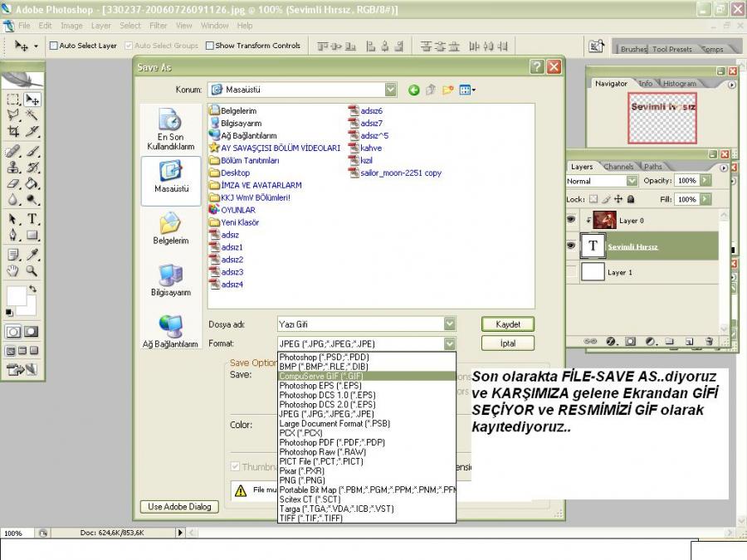Choose CompuServe GIF format option
The image size is (747, 560).
pos(367,376)
